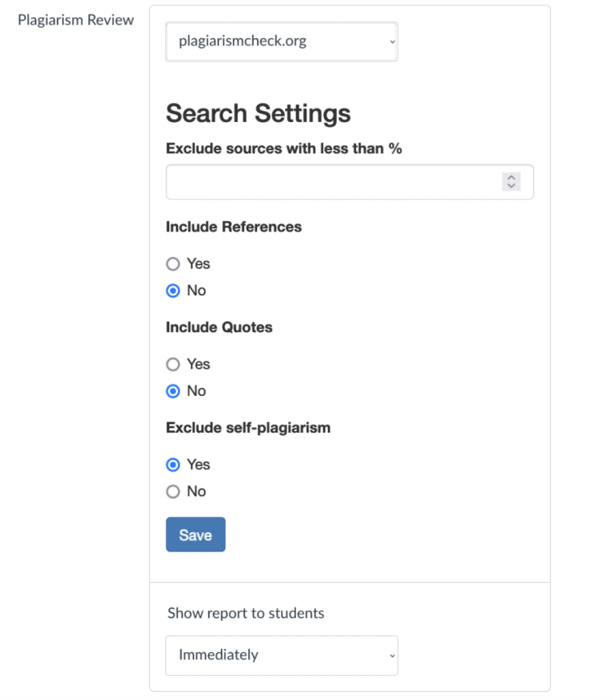Click the Save button
This screenshot has width=613, height=700.
pyautogui.click(x=196, y=534)
